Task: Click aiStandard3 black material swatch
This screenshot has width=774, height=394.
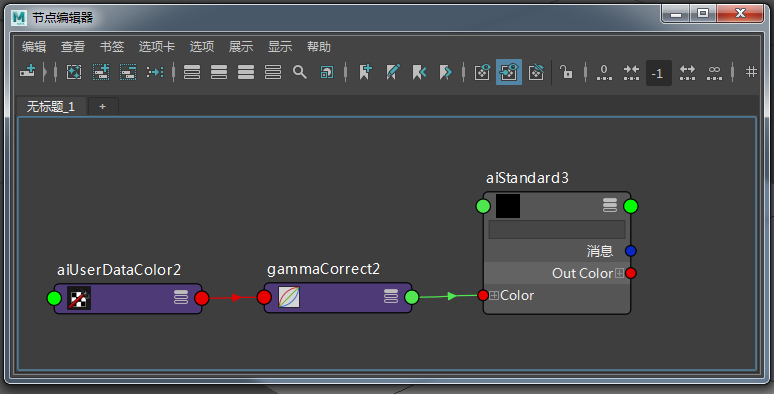Action: pos(508,206)
